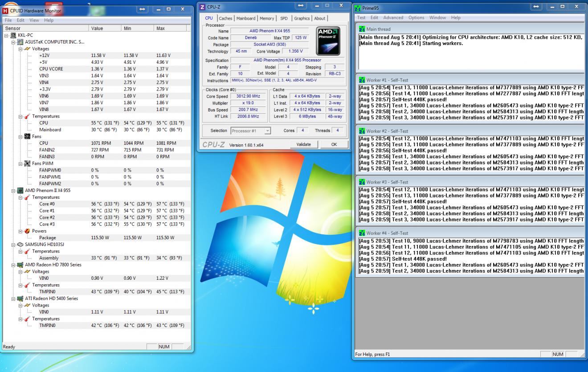588x372 pixels.
Task: Open the View menu in Hardware Monitor
Action: point(34,20)
